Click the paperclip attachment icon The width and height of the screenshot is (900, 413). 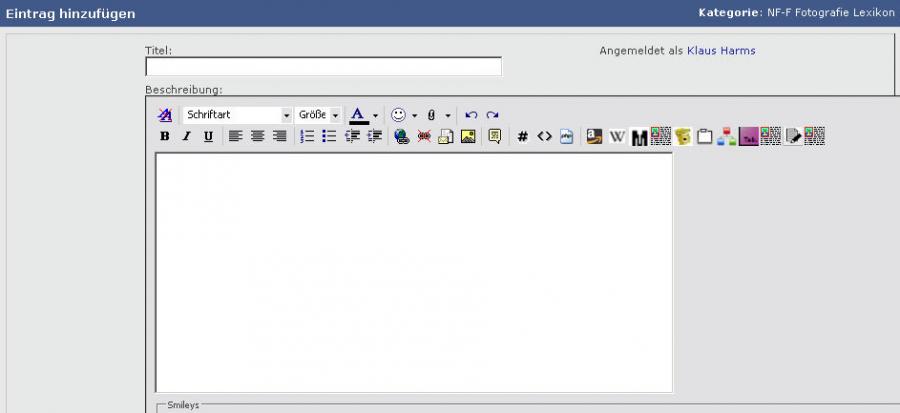coord(432,115)
